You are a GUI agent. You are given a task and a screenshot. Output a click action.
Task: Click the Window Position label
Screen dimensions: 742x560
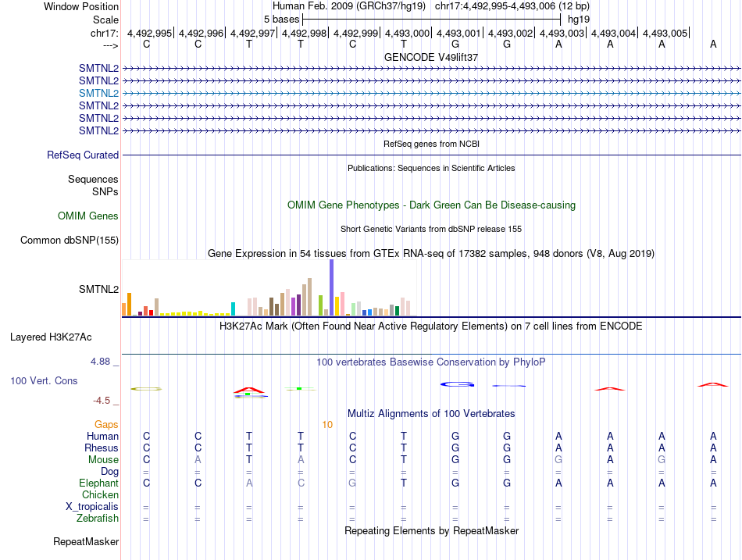tap(81, 6)
